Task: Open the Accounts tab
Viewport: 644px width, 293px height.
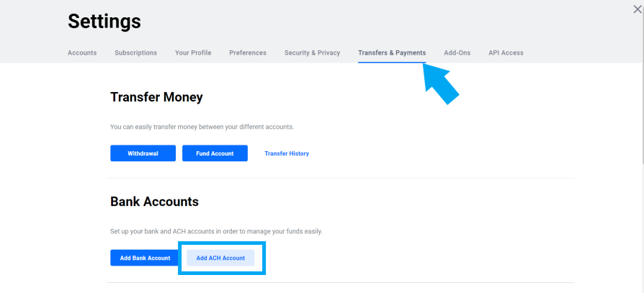Action: point(82,53)
